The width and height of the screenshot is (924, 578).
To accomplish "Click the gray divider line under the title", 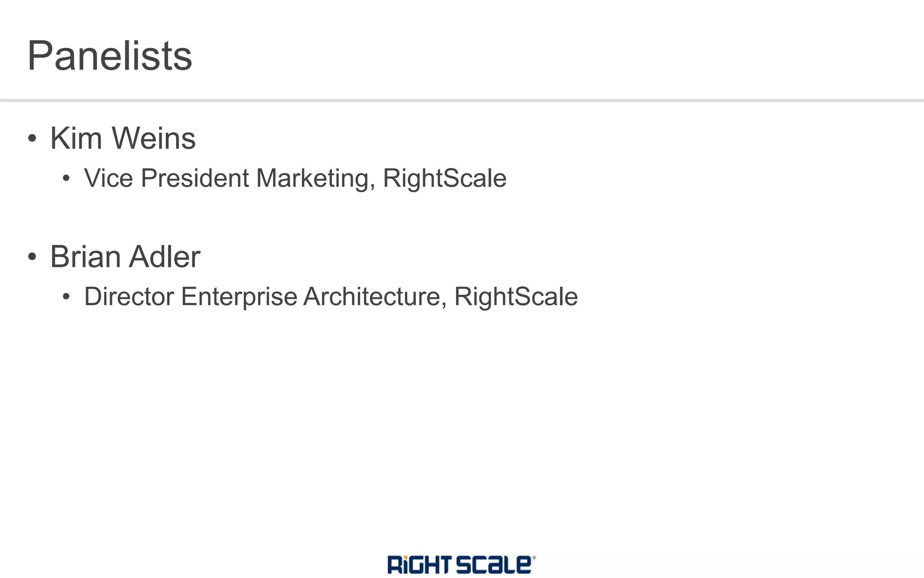I will (x=462, y=100).
